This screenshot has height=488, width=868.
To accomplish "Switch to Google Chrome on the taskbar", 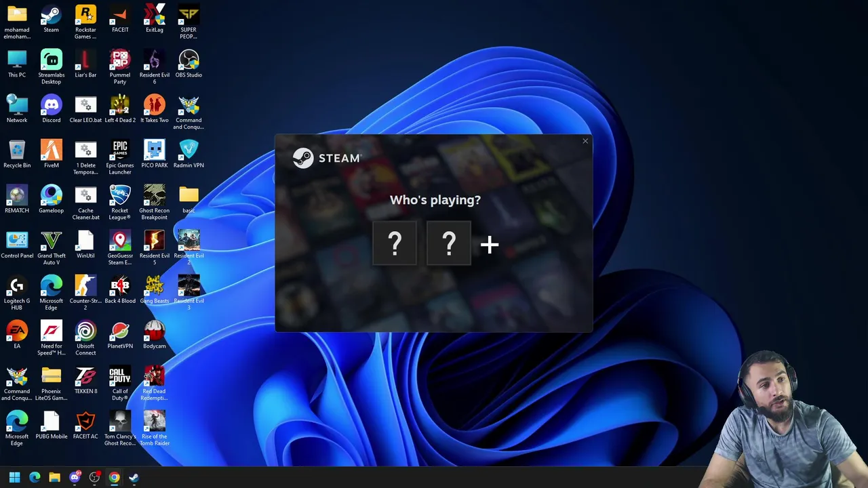I will point(114,477).
